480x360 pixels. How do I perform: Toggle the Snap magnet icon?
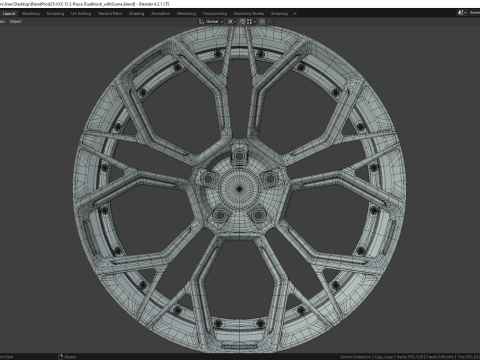coord(242,22)
